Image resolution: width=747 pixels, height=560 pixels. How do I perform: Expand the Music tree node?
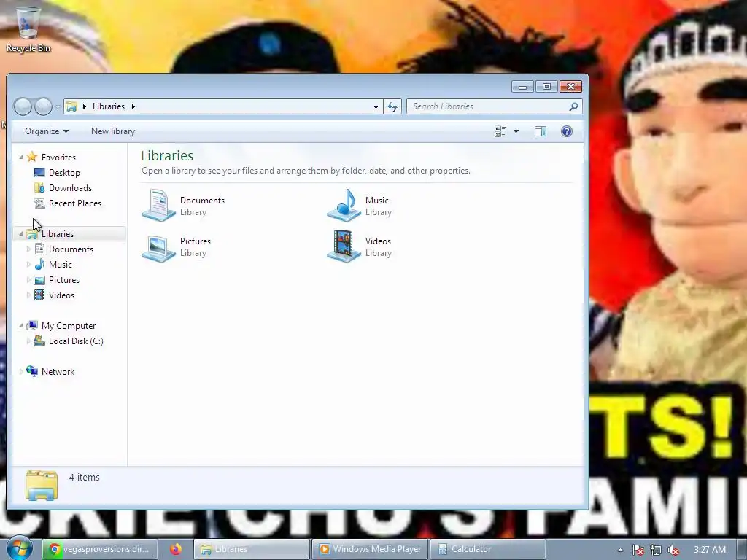[x=28, y=264]
